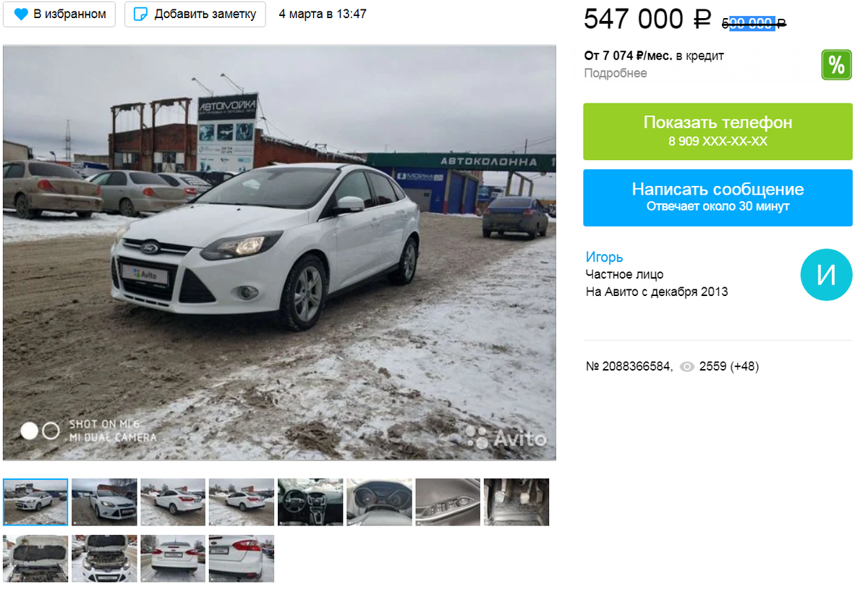Click the Добавить заметку note icon

point(141,14)
